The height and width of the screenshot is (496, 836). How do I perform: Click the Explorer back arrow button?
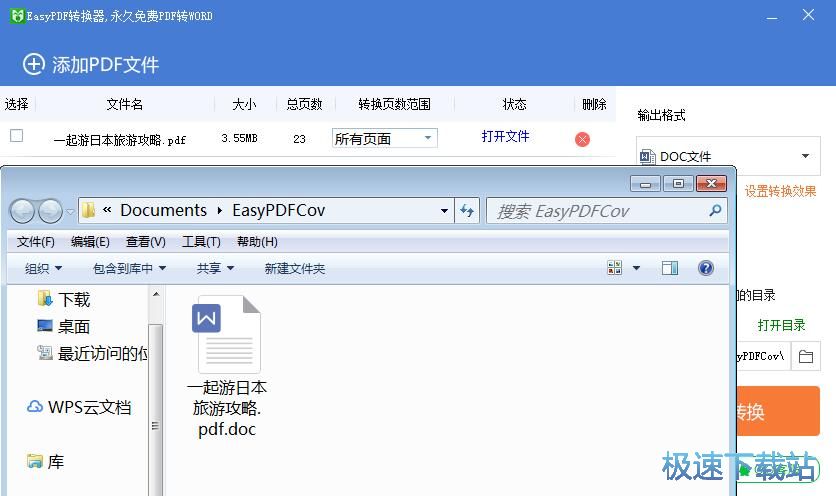22,211
